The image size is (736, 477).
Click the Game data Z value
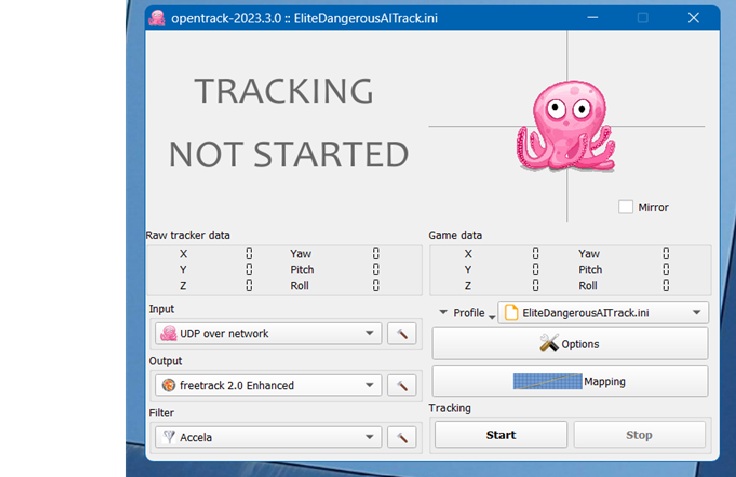tap(536, 285)
